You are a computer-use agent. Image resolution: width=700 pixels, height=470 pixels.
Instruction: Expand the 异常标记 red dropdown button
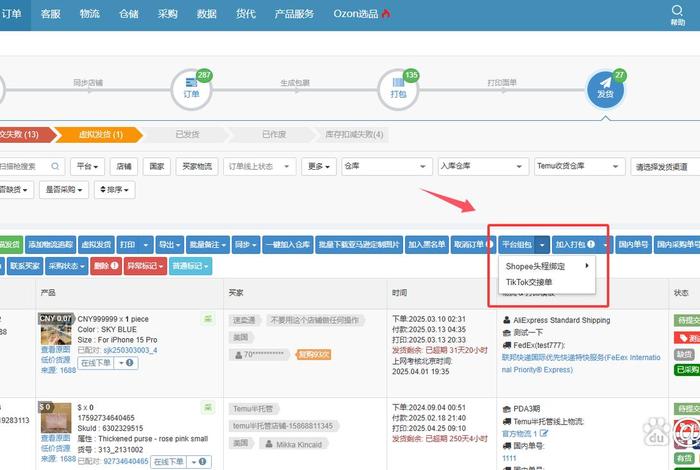pyautogui.click(x=146, y=266)
